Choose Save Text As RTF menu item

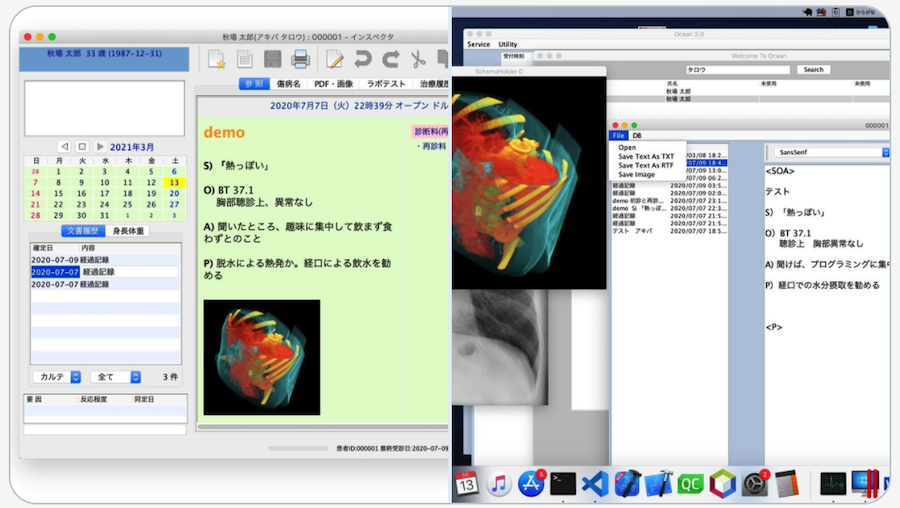(x=645, y=165)
